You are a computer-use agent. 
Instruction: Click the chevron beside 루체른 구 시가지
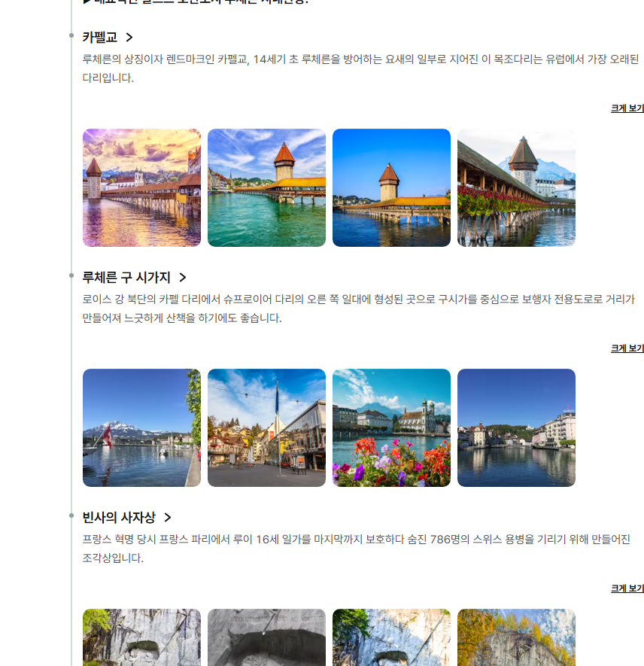183,278
